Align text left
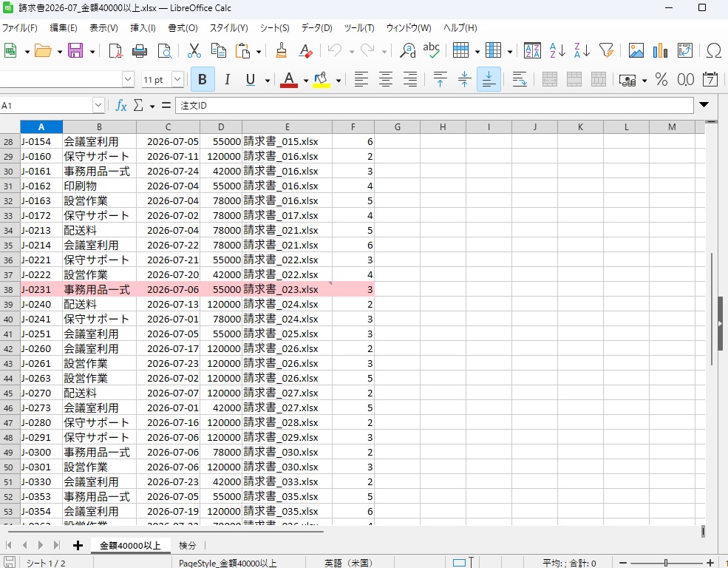Screen dimensions: 728x568 click(361, 79)
